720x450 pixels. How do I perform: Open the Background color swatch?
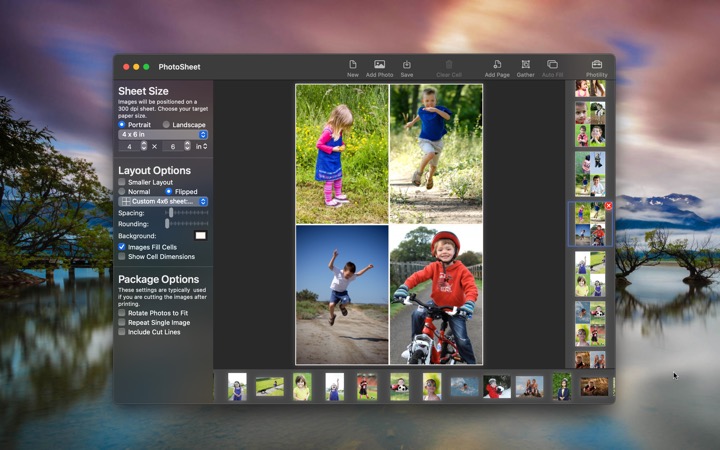pyautogui.click(x=201, y=236)
